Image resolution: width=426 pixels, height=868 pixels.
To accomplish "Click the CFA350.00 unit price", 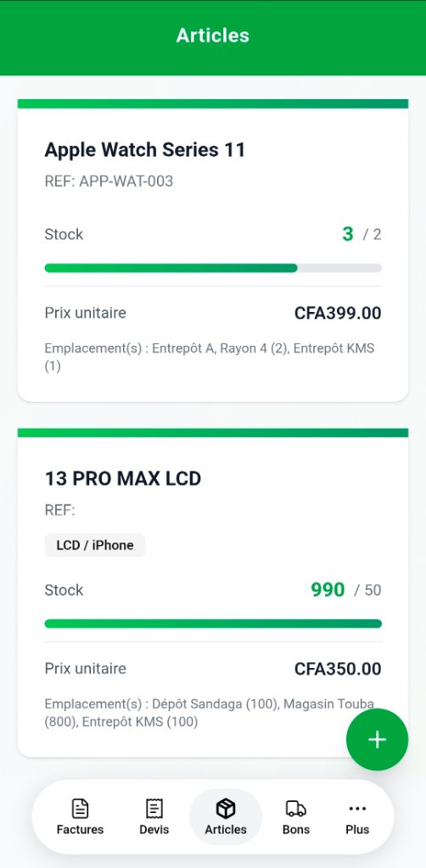I will tap(338, 669).
